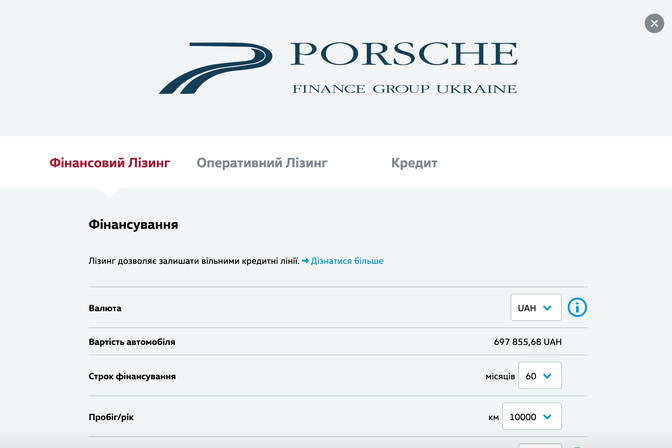This screenshot has height=448, width=672.
Task: Click the Фінансування section heading
Action: (133, 224)
